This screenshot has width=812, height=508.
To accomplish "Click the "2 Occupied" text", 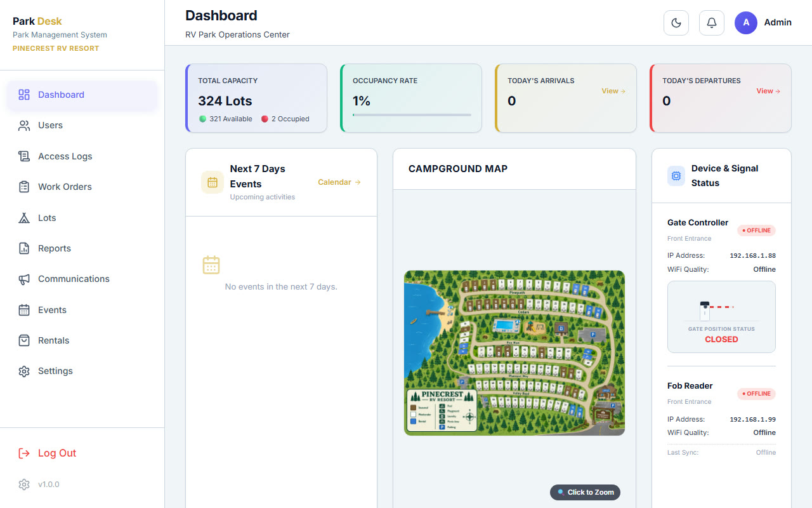I will pyautogui.click(x=291, y=119).
